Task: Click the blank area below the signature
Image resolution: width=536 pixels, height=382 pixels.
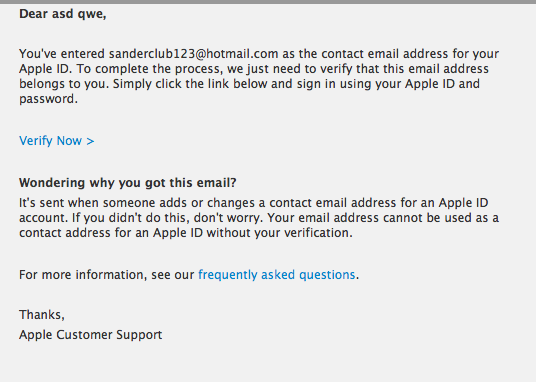Action: 268,363
